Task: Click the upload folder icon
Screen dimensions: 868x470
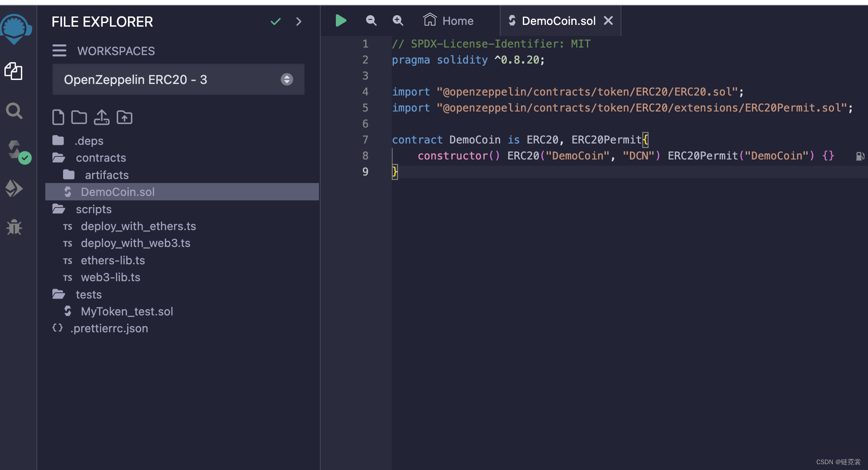Action: 124,117
